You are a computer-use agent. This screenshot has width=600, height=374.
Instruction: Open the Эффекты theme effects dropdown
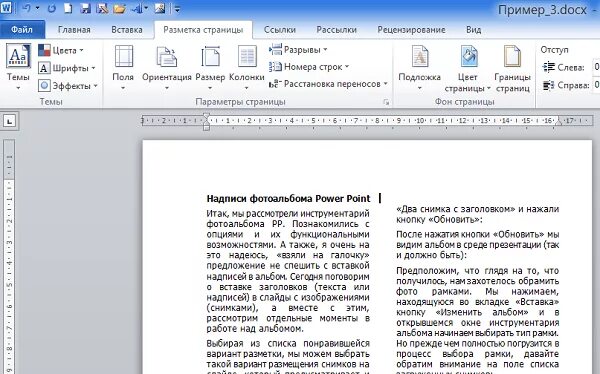pyautogui.click(x=68, y=86)
